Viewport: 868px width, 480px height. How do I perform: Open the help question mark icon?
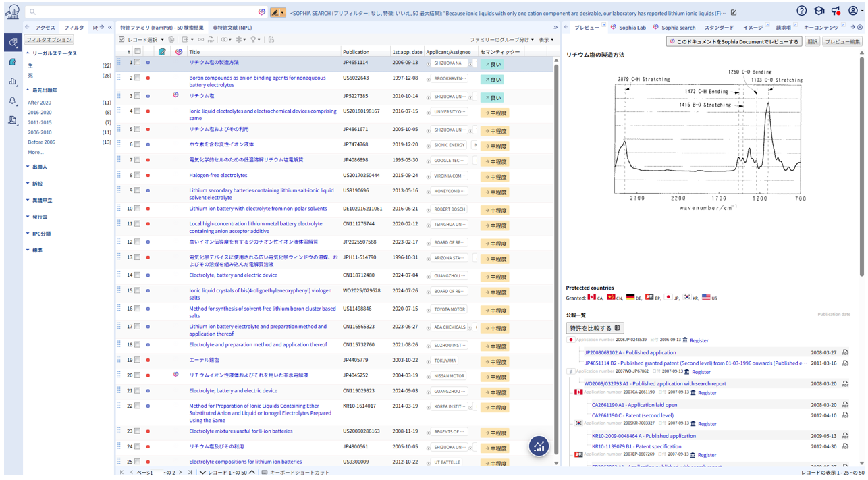(801, 11)
